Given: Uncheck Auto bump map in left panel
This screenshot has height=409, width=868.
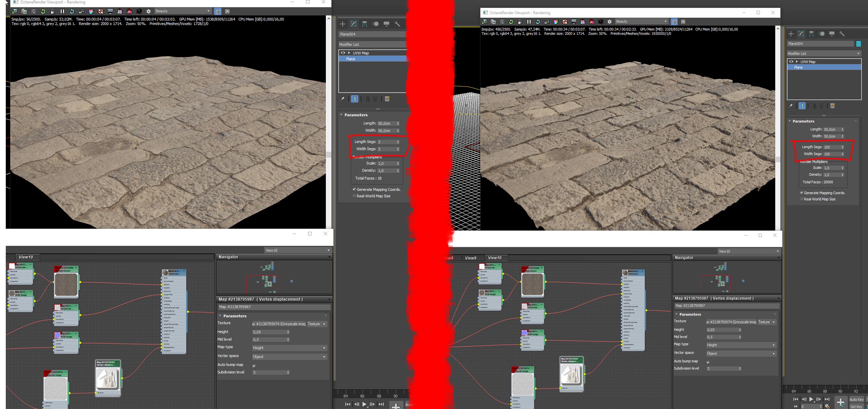Looking at the screenshot, I should [254, 366].
